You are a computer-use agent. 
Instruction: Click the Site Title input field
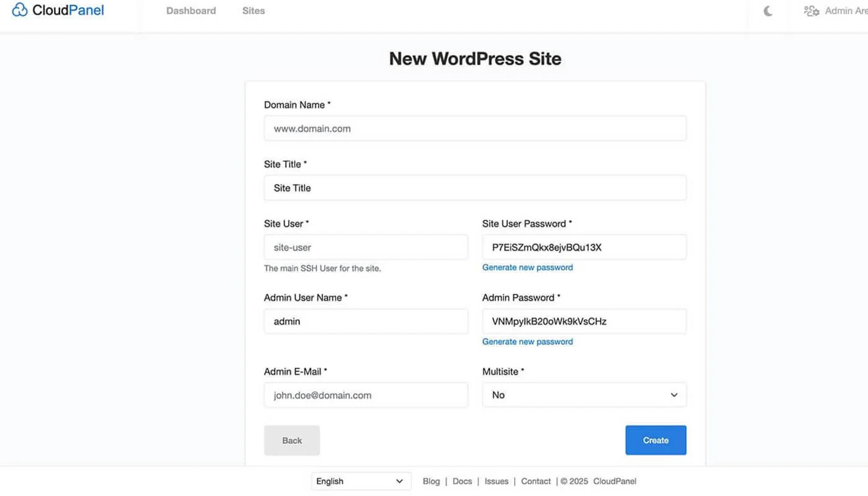click(475, 188)
